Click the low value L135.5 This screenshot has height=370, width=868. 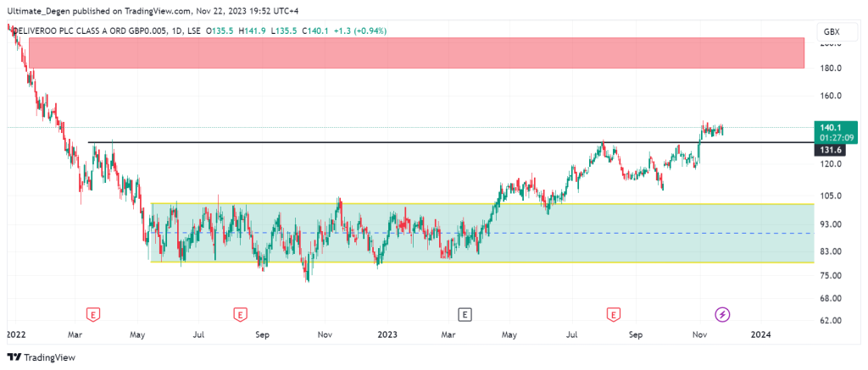[282, 31]
